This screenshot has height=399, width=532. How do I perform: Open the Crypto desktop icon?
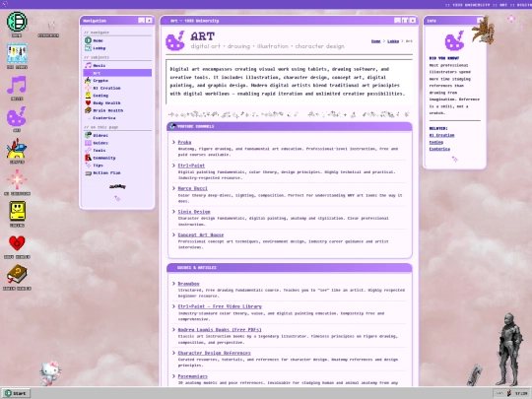[x=17, y=148]
